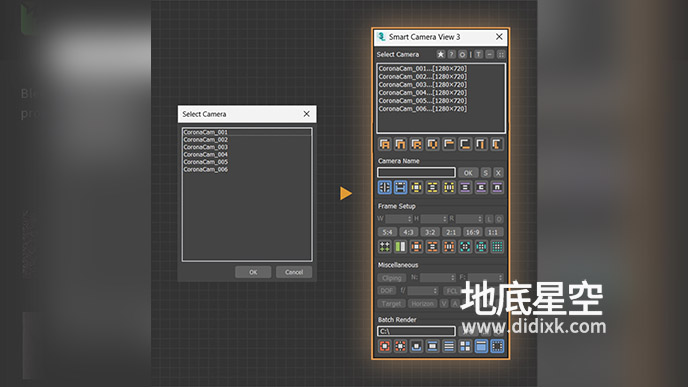Screen dimensions: 688x387
Task: Select the 2:1 aspect ratio
Action: [451, 232]
